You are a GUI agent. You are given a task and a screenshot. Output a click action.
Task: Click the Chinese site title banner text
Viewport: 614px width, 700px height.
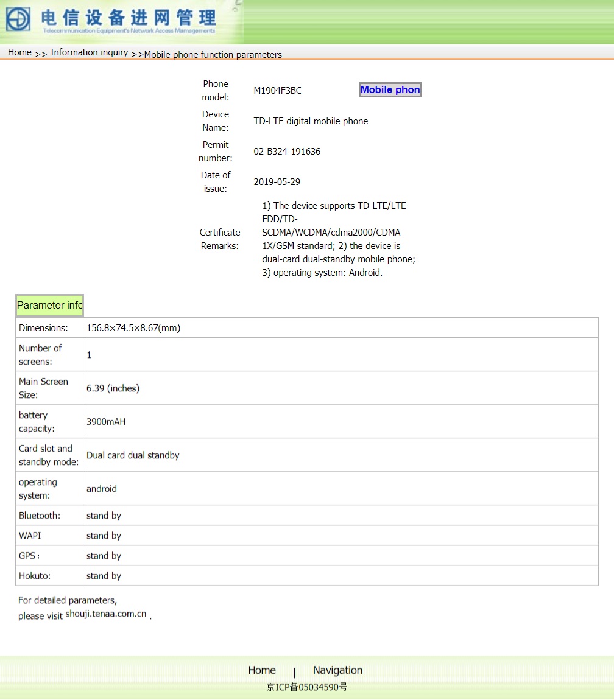tap(129, 19)
